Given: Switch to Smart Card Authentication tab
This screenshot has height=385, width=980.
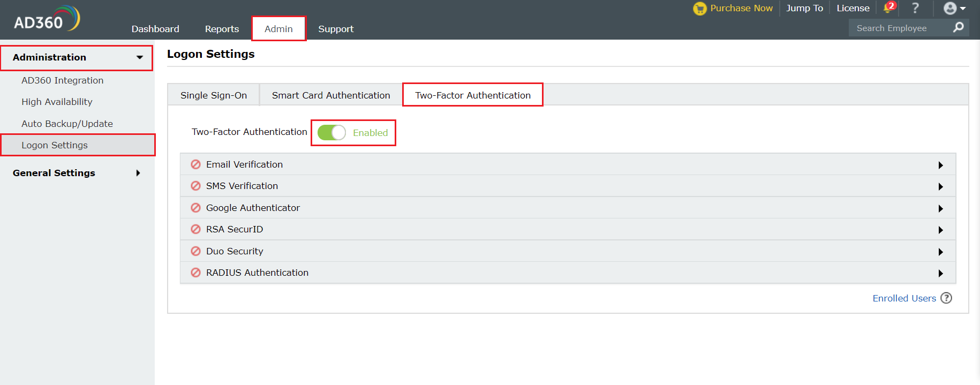Looking at the screenshot, I should pos(331,95).
